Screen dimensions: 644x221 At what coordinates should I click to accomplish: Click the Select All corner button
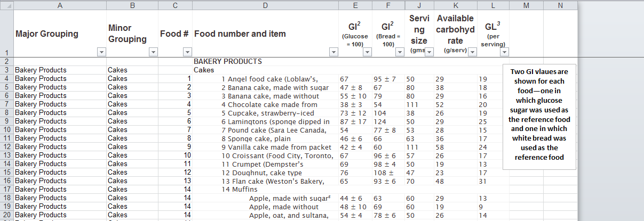(6, 5)
